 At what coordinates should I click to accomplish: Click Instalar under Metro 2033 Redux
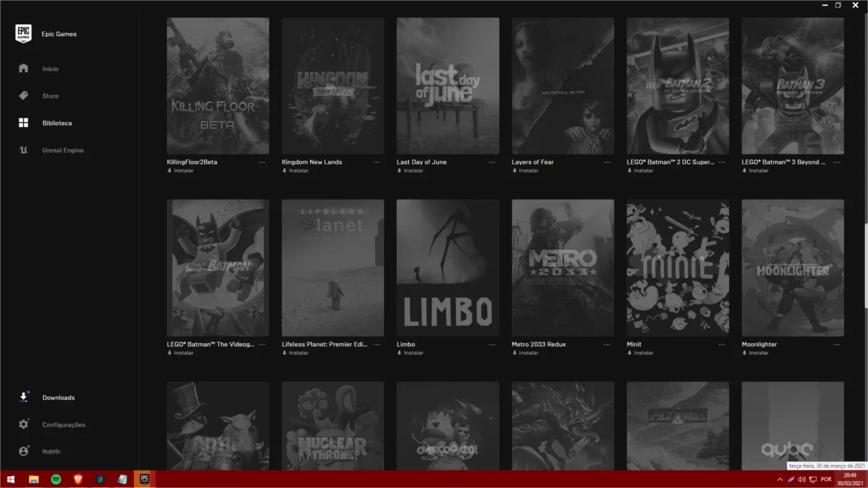[525, 353]
